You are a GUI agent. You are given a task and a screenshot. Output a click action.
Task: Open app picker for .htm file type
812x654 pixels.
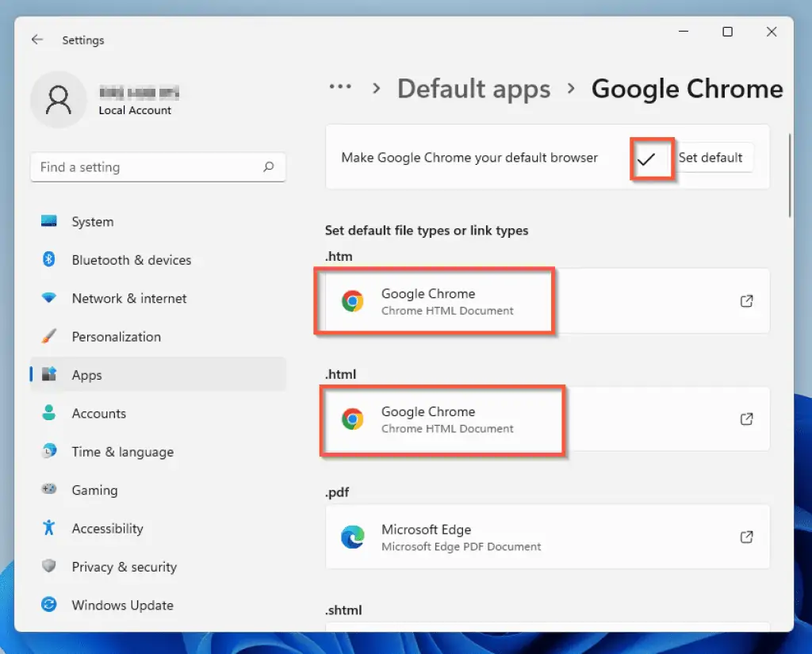pos(746,301)
